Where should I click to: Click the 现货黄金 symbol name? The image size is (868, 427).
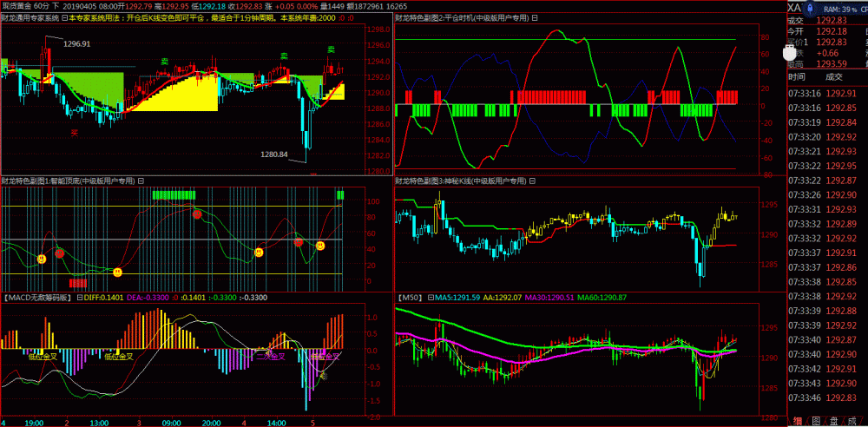coord(16,5)
